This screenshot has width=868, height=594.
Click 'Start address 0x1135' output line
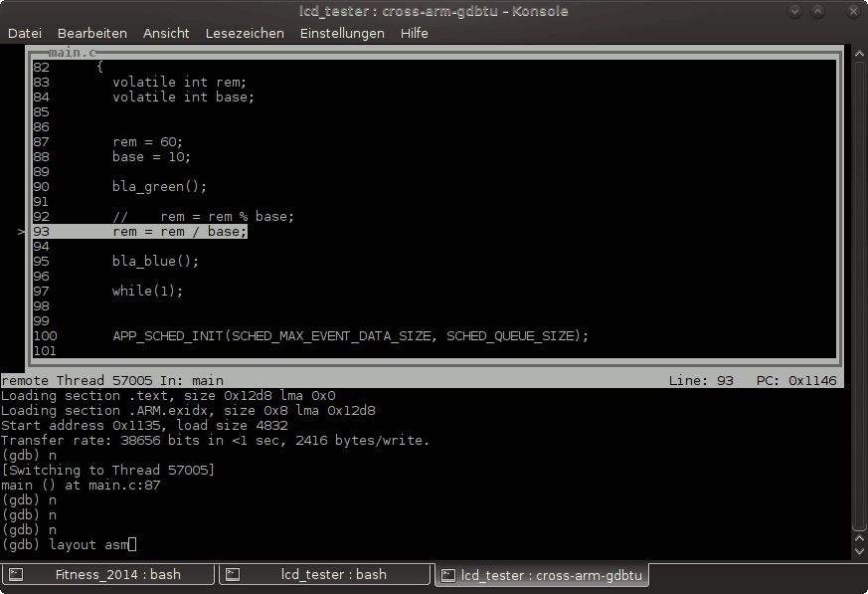tap(144, 426)
